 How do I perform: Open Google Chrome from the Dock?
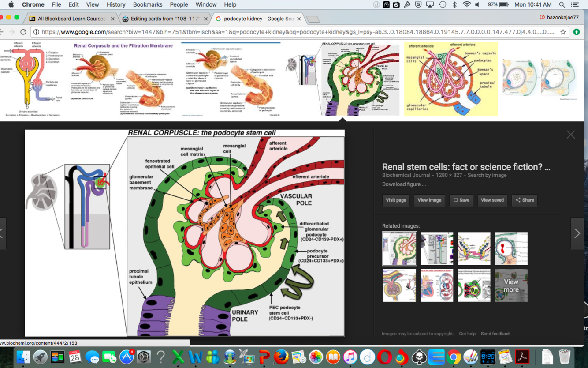pyautogui.click(x=454, y=357)
